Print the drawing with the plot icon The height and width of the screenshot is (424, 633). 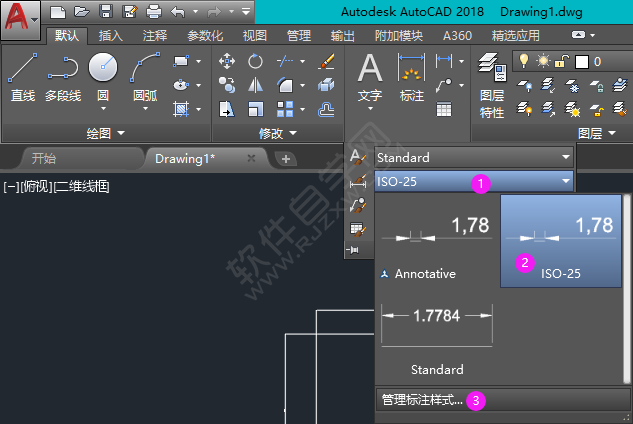coord(154,12)
